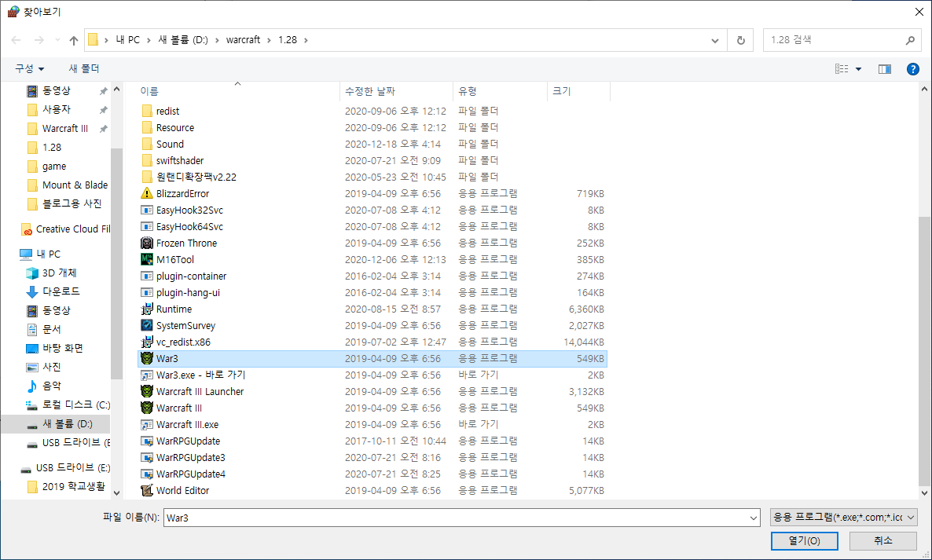Click the Warcraft III.exe shortcut icon
The height and width of the screenshot is (560, 932).
(147, 425)
